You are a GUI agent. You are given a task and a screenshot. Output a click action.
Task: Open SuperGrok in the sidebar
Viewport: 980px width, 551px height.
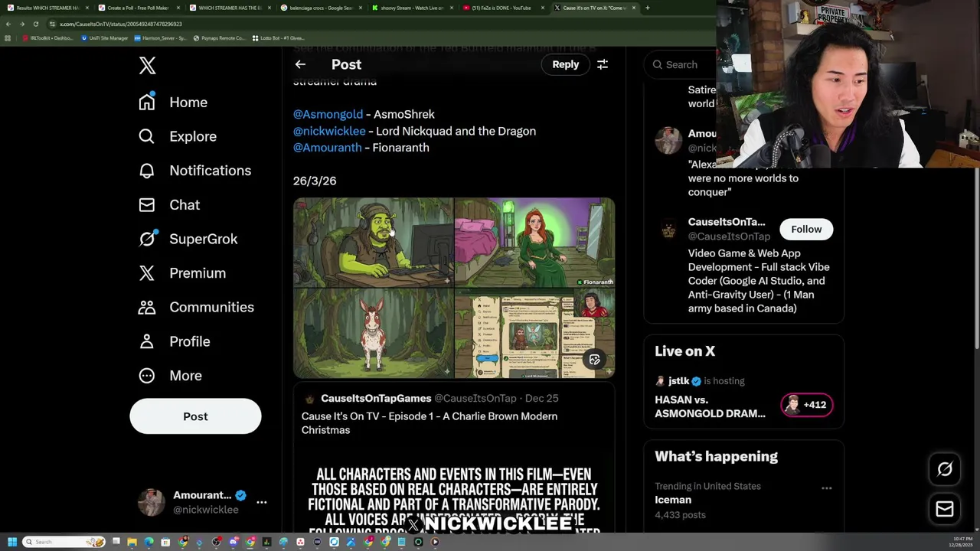point(188,239)
